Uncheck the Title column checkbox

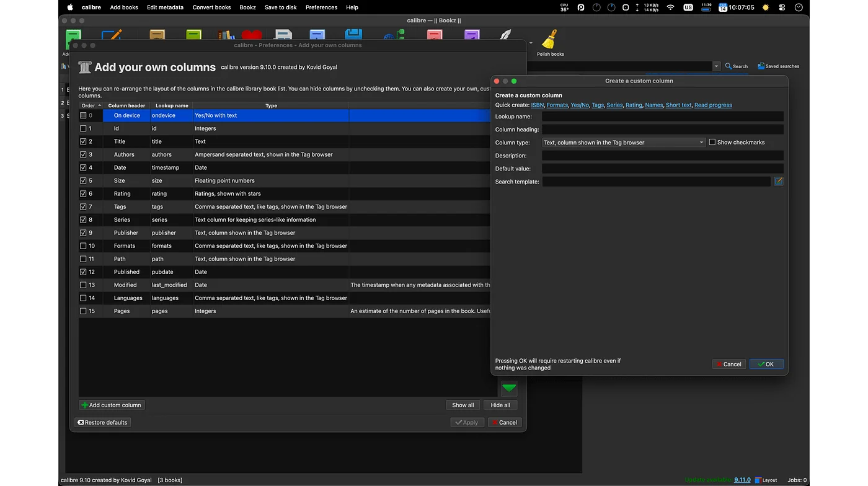[83, 141]
